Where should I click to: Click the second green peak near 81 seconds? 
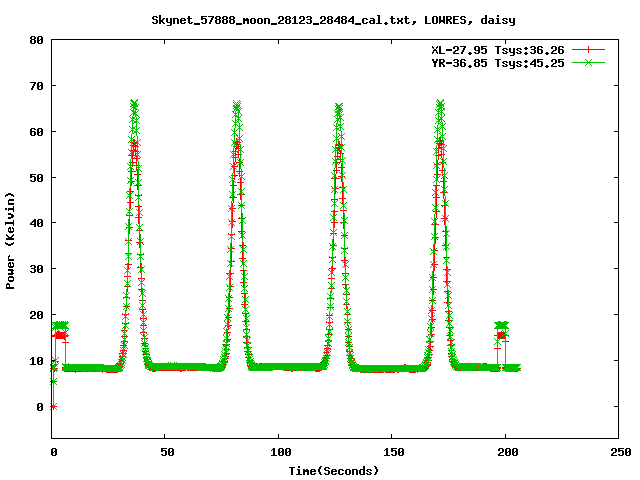click(x=237, y=104)
